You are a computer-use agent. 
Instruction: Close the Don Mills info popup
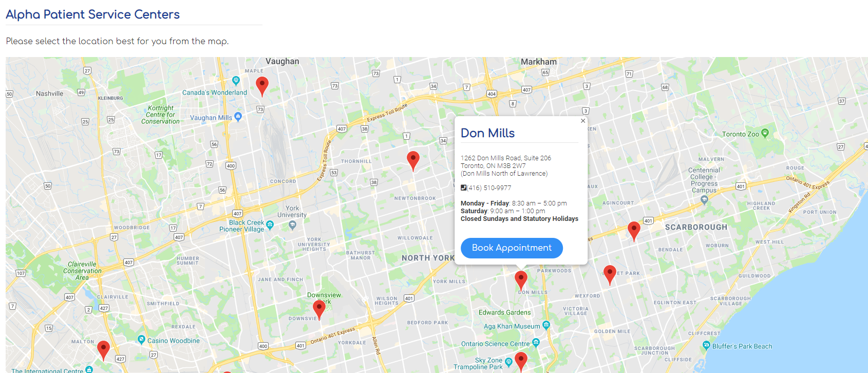point(583,121)
